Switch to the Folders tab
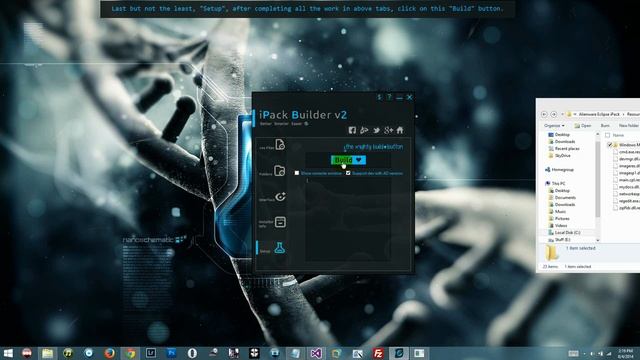The width and height of the screenshot is (640, 360). [x=272, y=171]
